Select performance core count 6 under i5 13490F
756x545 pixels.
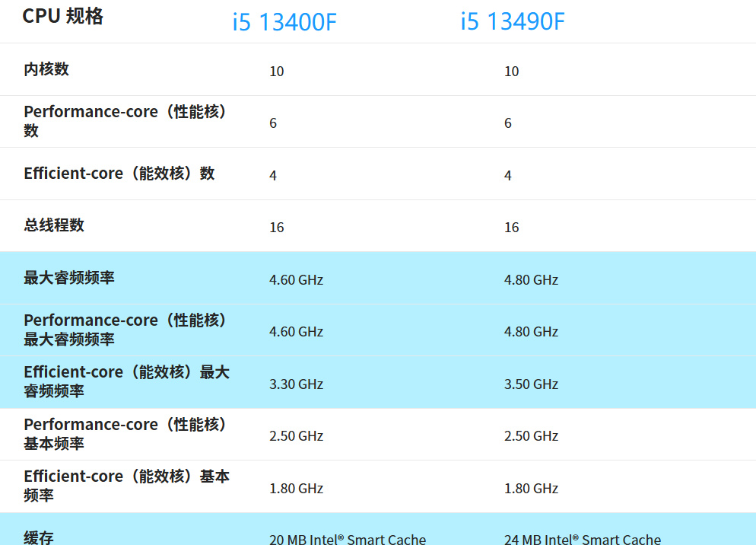(x=508, y=123)
